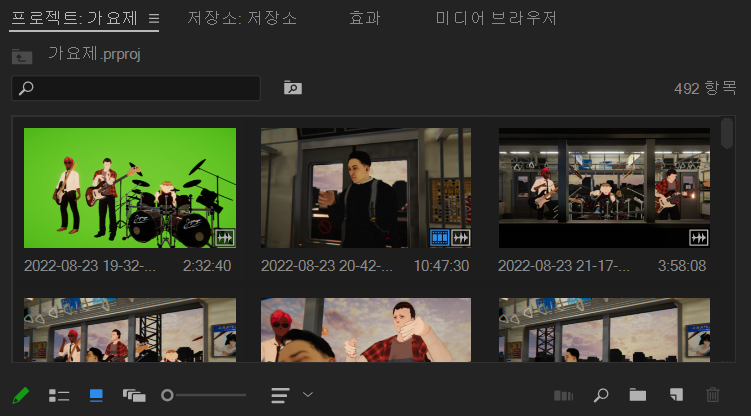Click the video usage badge on 20-42 clip
This screenshot has height=416, width=751.
coord(439,237)
